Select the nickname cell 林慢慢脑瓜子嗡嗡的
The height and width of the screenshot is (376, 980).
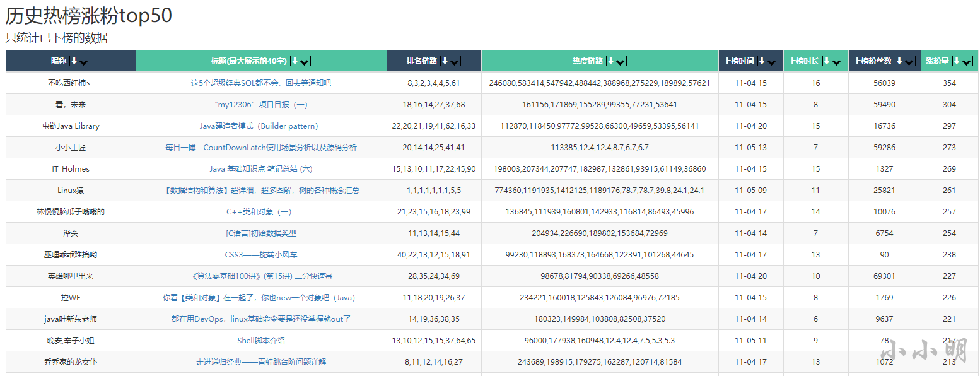click(71, 212)
